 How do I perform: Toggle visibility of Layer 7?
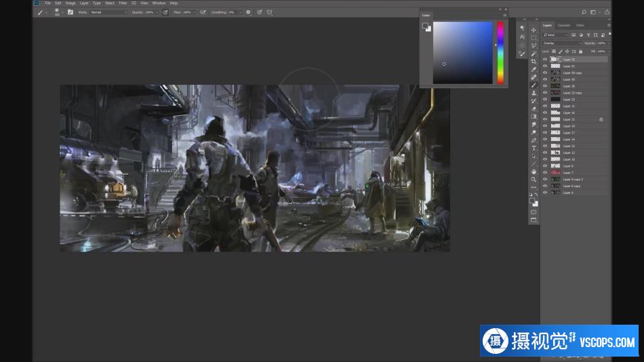(545, 173)
